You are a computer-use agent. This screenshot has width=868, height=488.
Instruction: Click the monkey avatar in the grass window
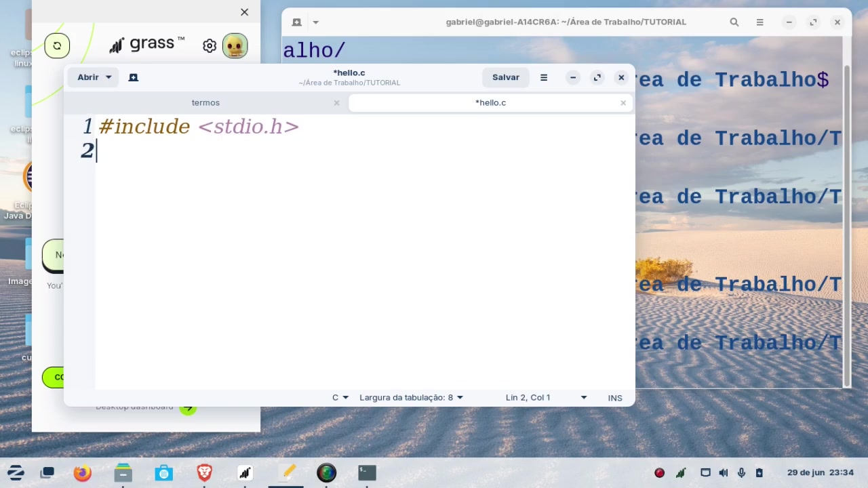pos(235,45)
